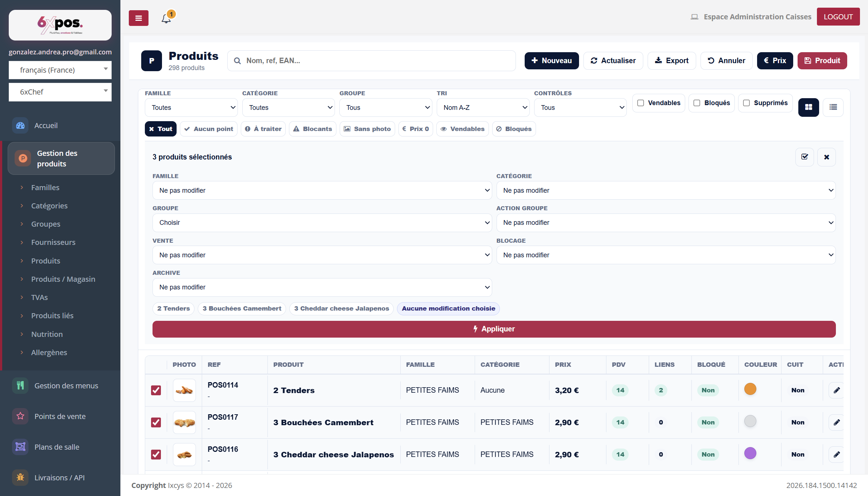Open the Contrôles filter dropdown
868x496 pixels.
pyautogui.click(x=580, y=108)
